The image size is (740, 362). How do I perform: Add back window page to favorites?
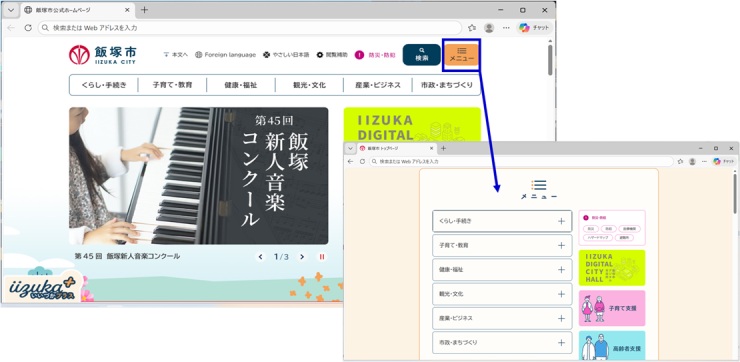pyautogui.click(x=471, y=28)
